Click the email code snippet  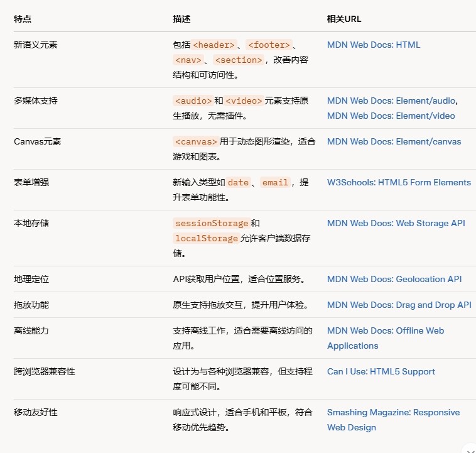[275, 183]
